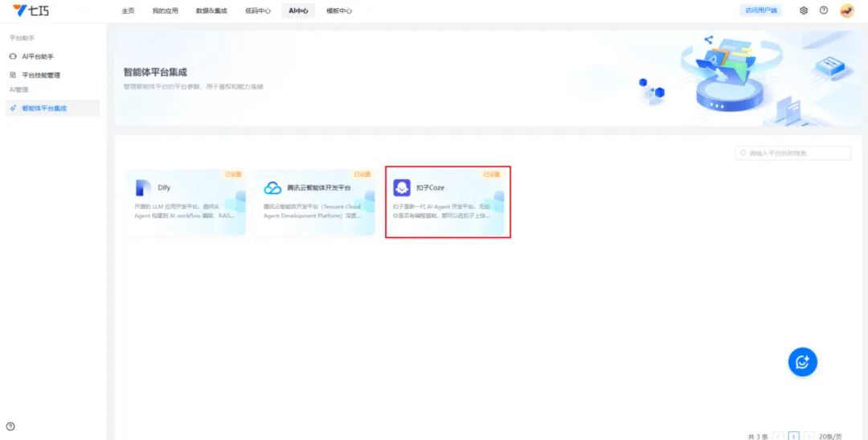
Task: Select 智能体平台集成 sidebar item
Action: [x=44, y=108]
